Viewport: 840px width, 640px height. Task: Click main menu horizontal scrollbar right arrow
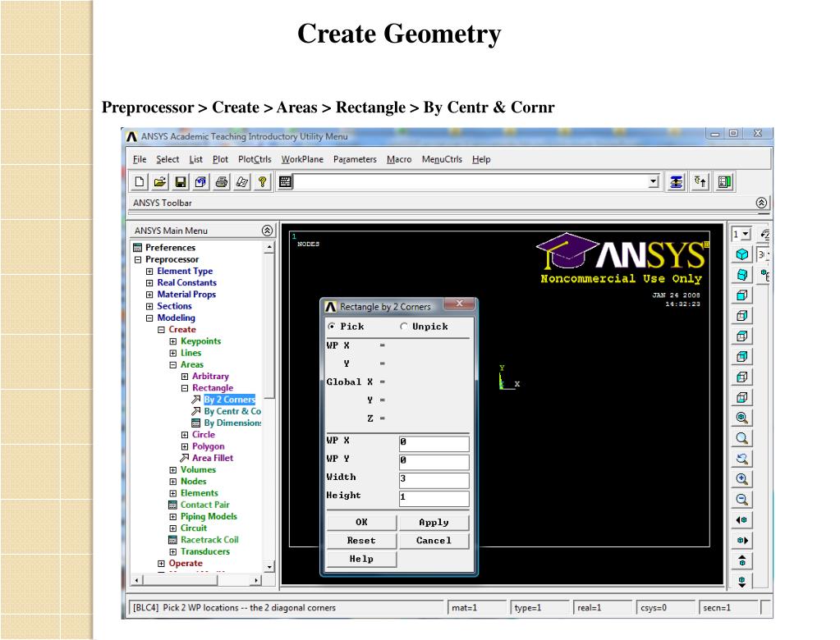click(257, 580)
